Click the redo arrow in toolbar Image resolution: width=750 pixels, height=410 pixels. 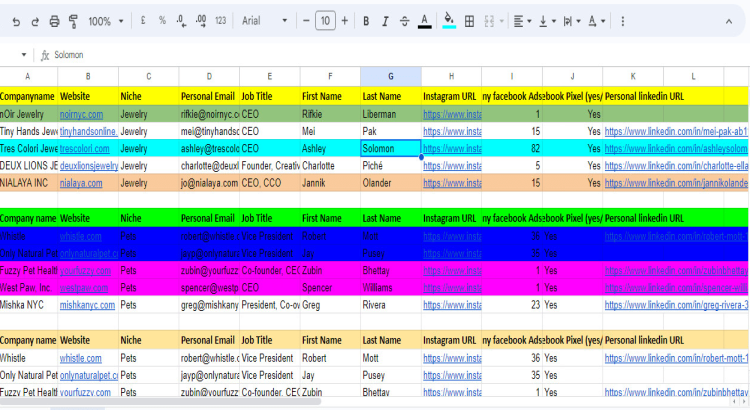35,21
